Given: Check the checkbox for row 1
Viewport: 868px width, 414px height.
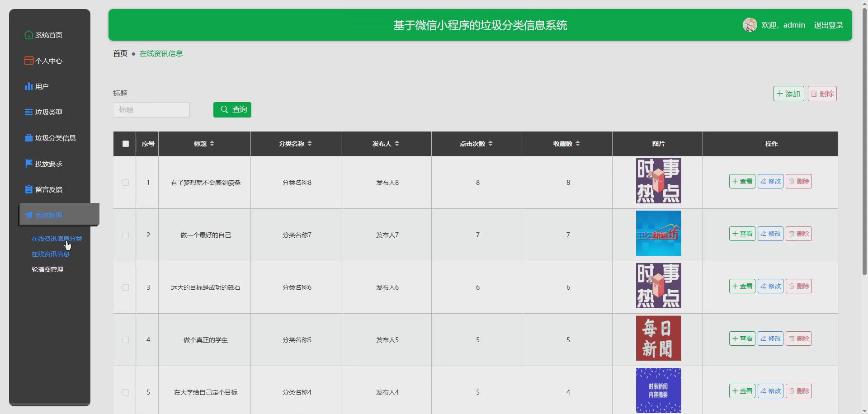Looking at the screenshot, I should pyautogui.click(x=126, y=183).
